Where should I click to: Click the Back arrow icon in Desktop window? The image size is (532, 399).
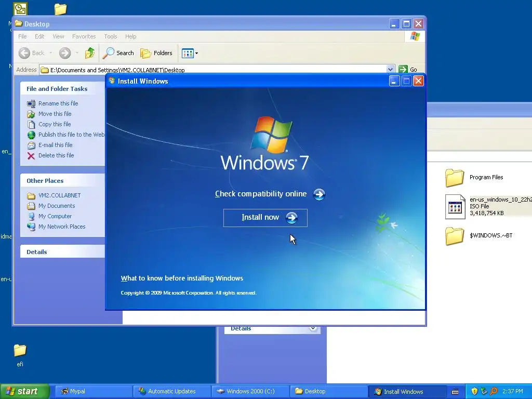[24, 53]
